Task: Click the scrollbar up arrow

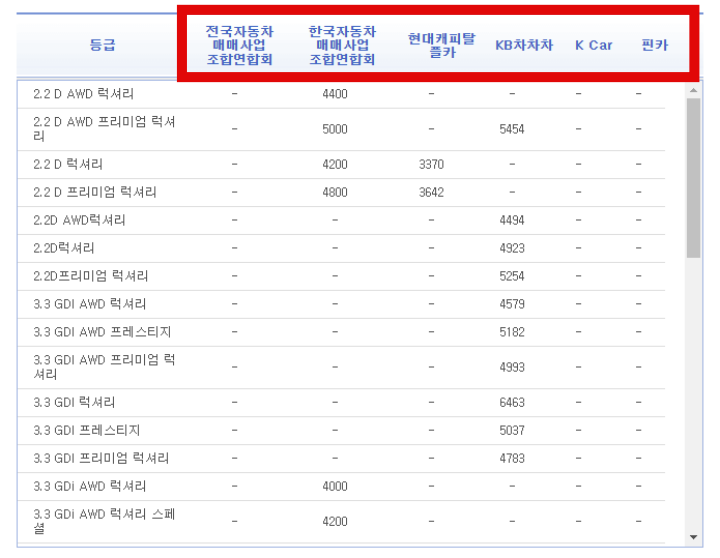Action: (693, 90)
